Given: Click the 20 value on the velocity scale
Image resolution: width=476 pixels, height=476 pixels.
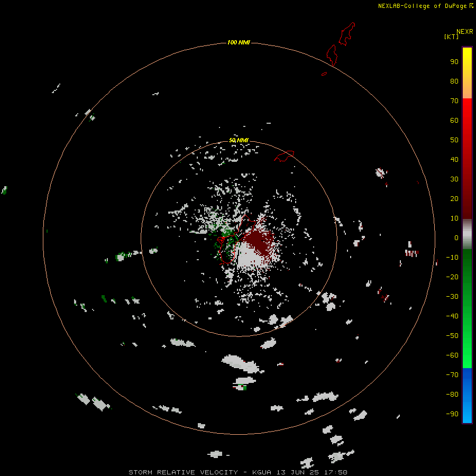Looking at the screenshot, I should point(454,199).
